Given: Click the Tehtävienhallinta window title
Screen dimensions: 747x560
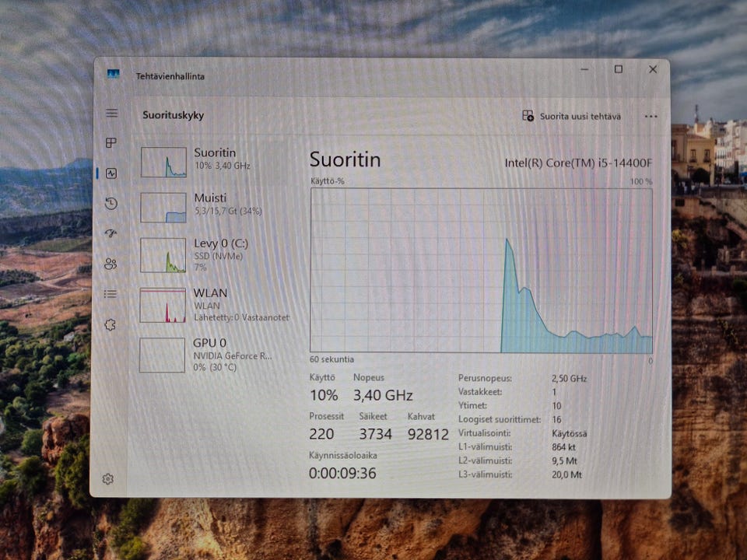Looking at the screenshot, I should 170,76.
